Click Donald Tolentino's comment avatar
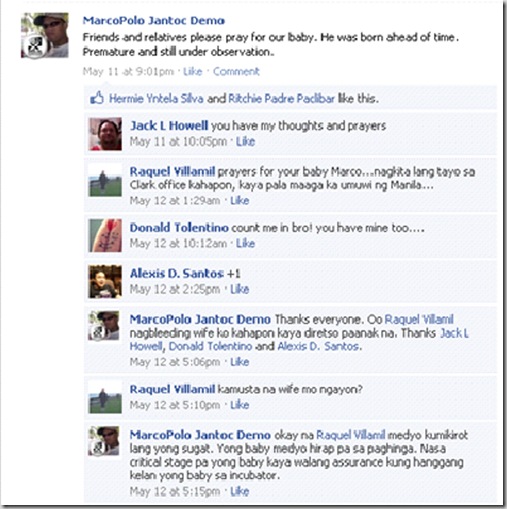The height and width of the screenshot is (509, 507). pyautogui.click(x=105, y=235)
